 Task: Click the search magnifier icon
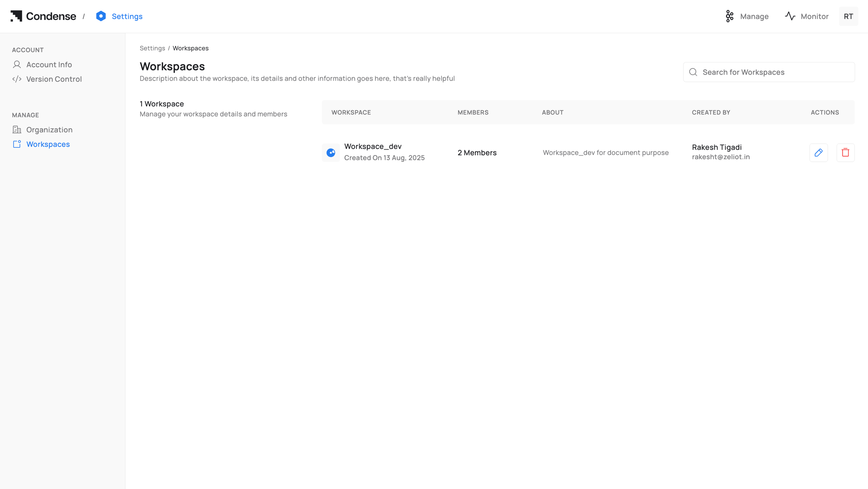point(693,72)
